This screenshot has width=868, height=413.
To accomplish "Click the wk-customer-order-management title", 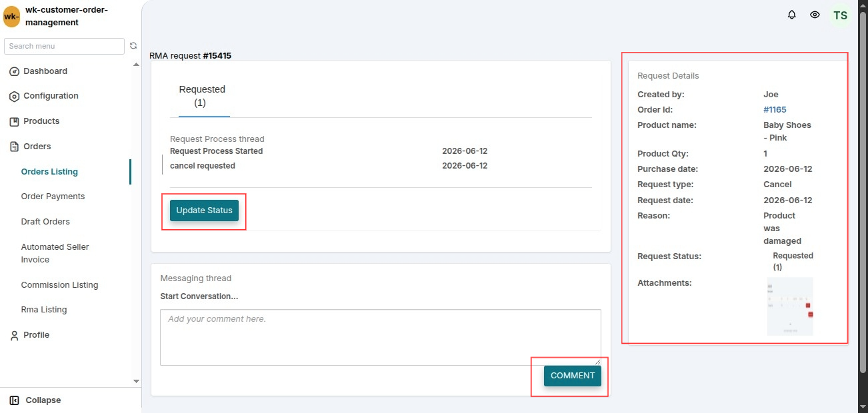I will (x=67, y=16).
